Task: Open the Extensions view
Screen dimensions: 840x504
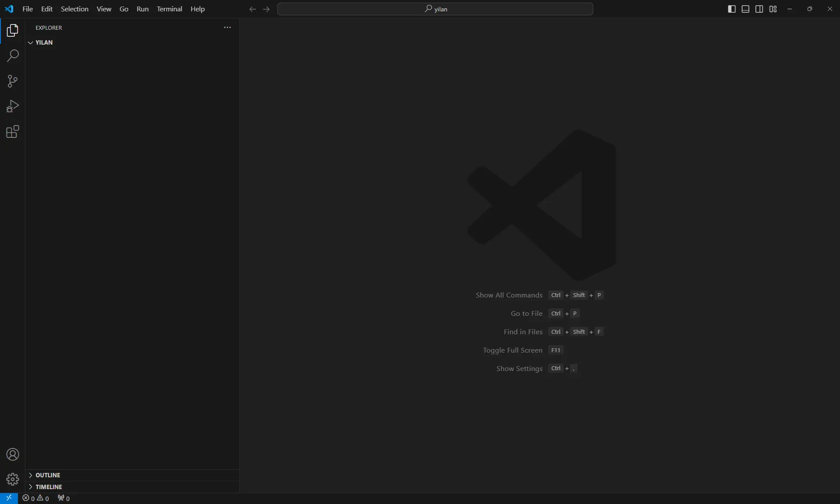Action: point(13,132)
